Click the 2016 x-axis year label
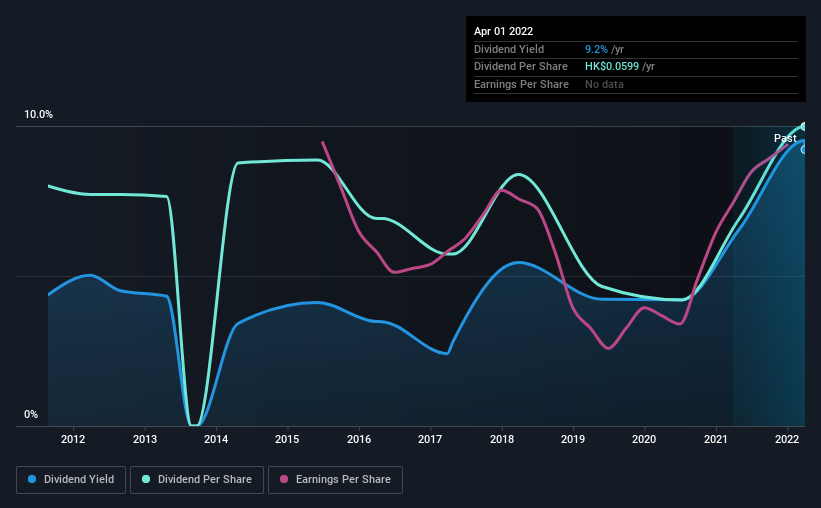Screen dimensions: 821x508 (359, 439)
